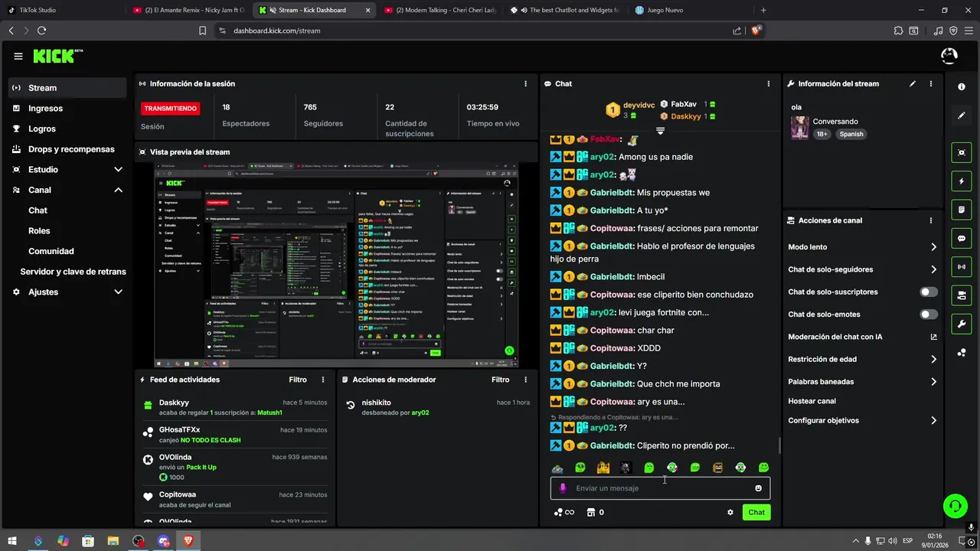Image resolution: width=980 pixels, height=551 pixels.
Task: Toggle the wrench icon in the right sidebar
Action: [x=962, y=324]
